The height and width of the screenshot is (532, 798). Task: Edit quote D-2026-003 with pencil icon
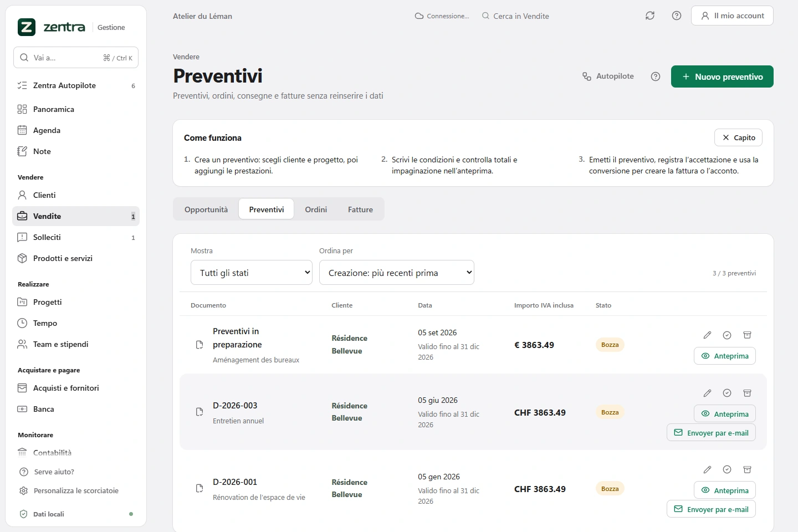click(x=707, y=393)
